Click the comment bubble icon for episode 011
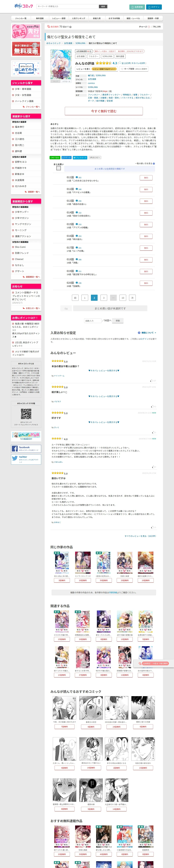Viewport: 174px width, 868px height. [77, 177]
